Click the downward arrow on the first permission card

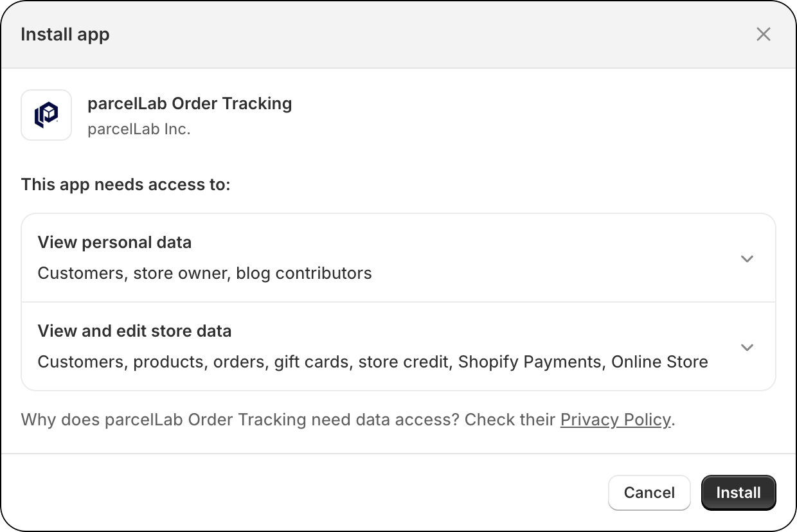tap(747, 258)
